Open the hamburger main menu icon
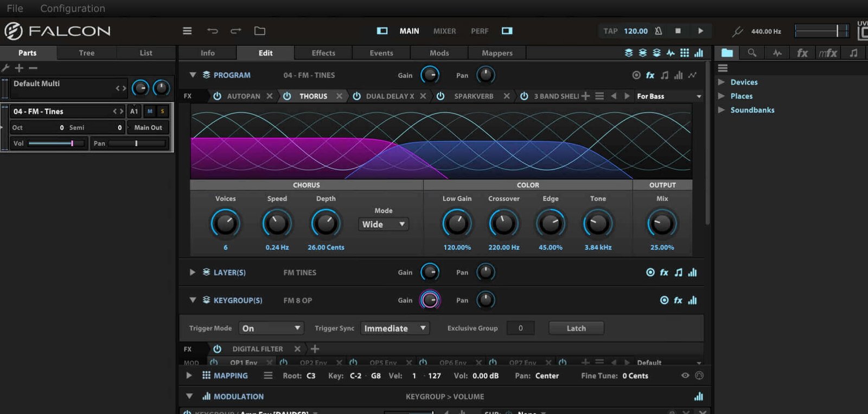868x414 pixels. click(187, 31)
